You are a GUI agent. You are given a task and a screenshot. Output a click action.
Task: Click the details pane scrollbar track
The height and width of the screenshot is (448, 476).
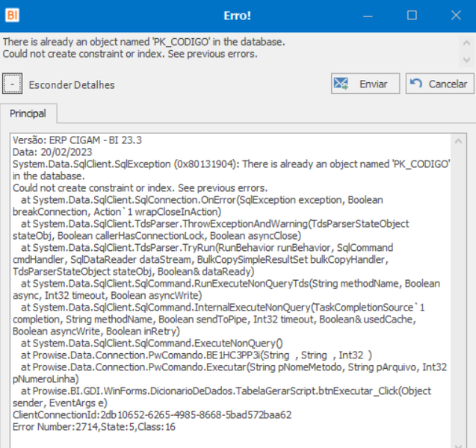pyautogui.click(x=458, y=291)
